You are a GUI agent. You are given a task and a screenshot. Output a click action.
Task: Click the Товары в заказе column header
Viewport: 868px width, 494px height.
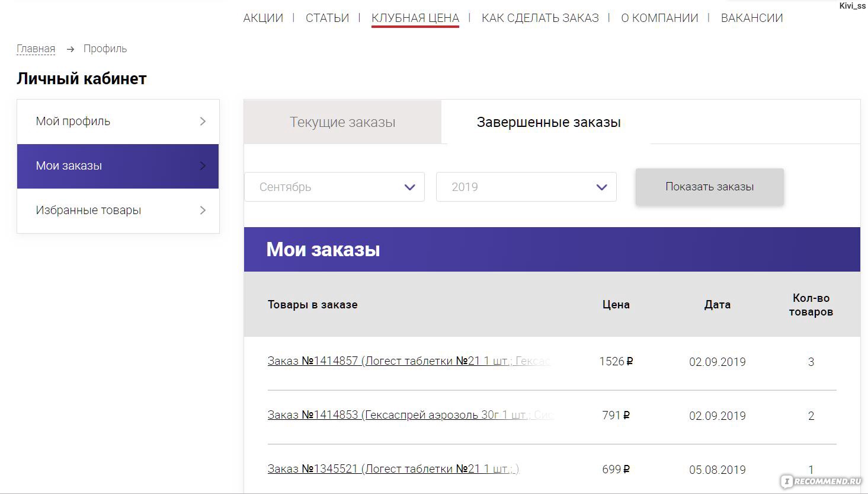(313, 304)
